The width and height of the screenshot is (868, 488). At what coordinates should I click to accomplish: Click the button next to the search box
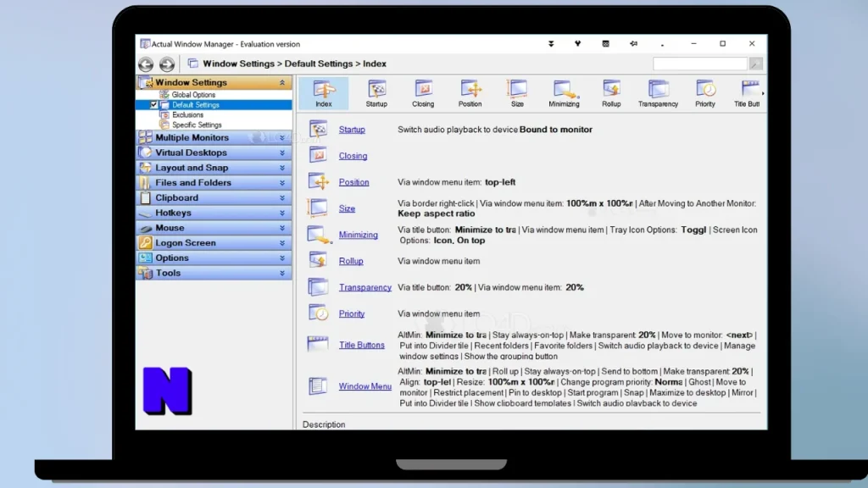pos(755,64)
